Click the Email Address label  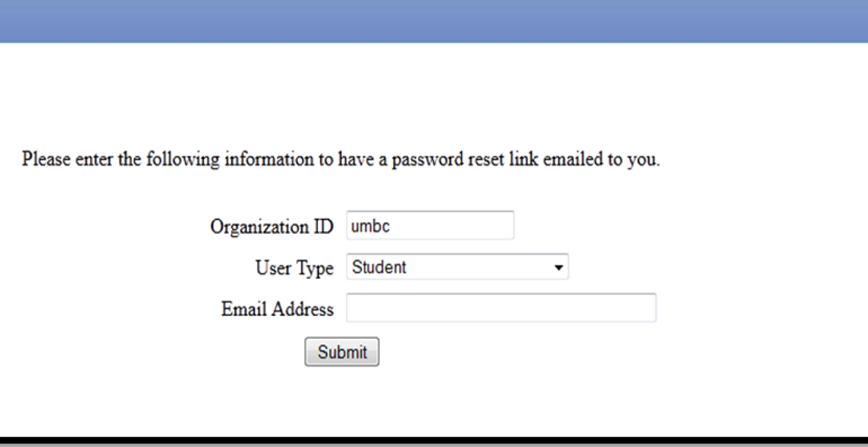(x=277, y=309)
